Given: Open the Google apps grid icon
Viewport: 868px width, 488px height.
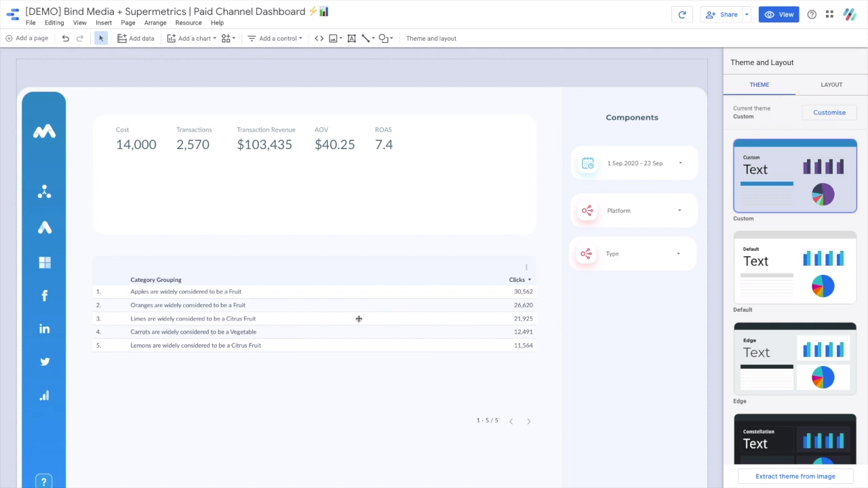Looking at the screenshot, I should [x=829, y=14].
